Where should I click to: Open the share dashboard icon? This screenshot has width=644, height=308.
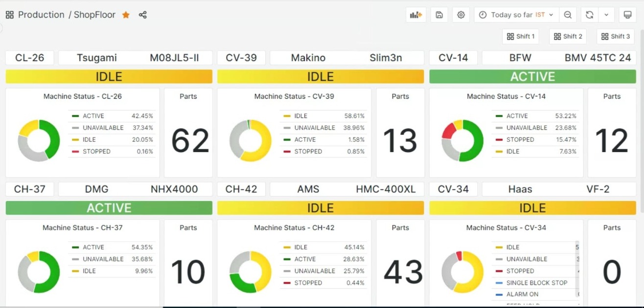click(142, 15)
